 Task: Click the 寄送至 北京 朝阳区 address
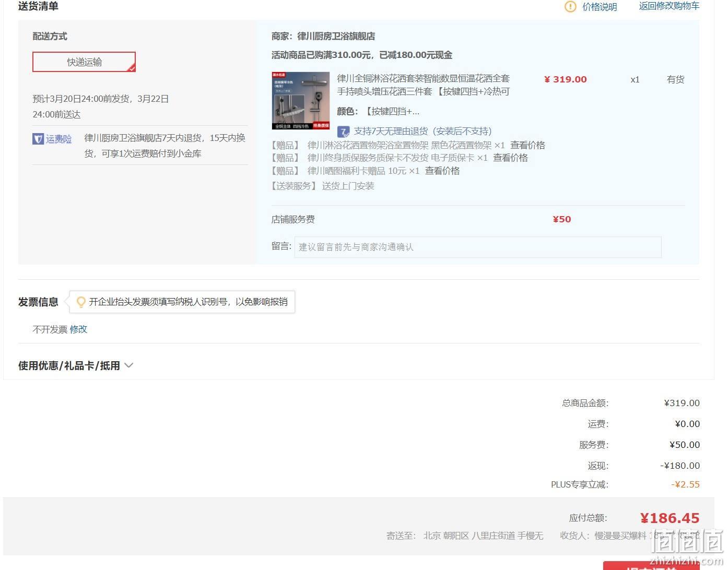tap(465, 536)
